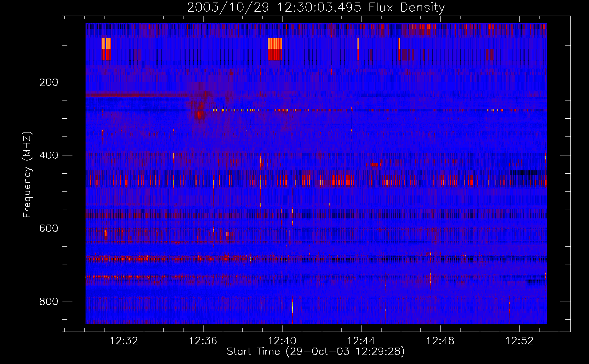
Task: Click the 12:48 time tick label
Action: [x=440, y=341]
